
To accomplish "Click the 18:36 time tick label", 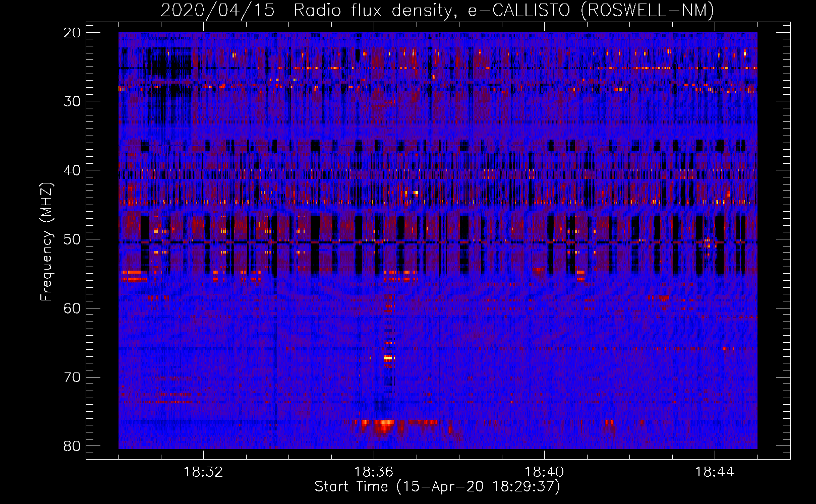I will (x=374, y=472).
